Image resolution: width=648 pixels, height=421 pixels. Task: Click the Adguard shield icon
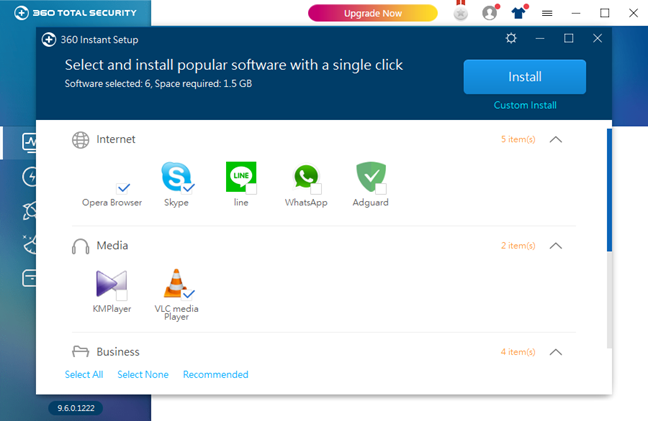click(371, 177)
